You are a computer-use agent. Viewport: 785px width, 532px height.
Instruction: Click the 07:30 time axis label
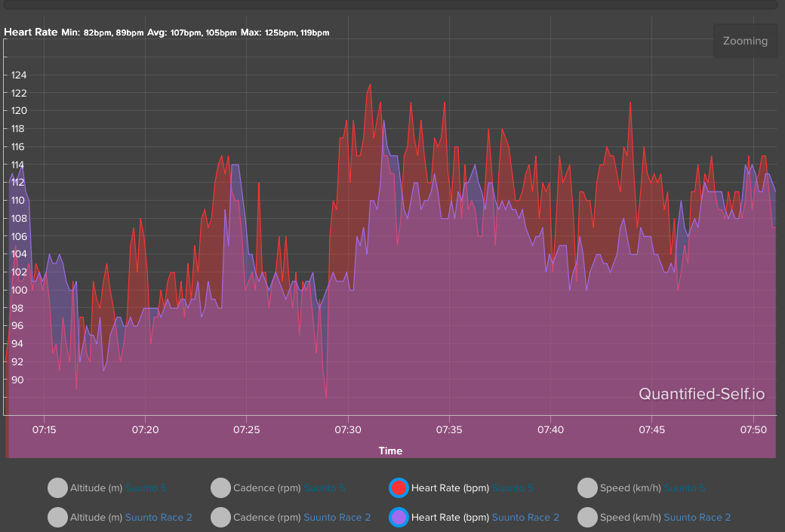[347, 429]
